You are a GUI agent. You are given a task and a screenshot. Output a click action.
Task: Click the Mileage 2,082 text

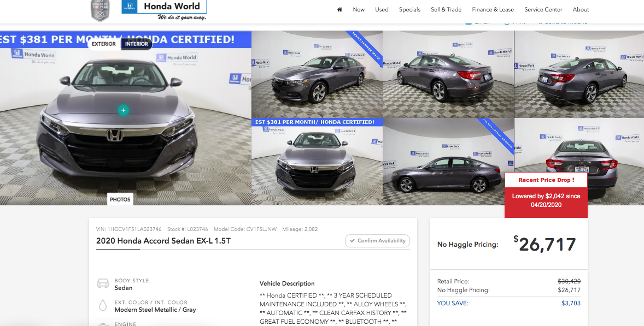tap(300, 229)
